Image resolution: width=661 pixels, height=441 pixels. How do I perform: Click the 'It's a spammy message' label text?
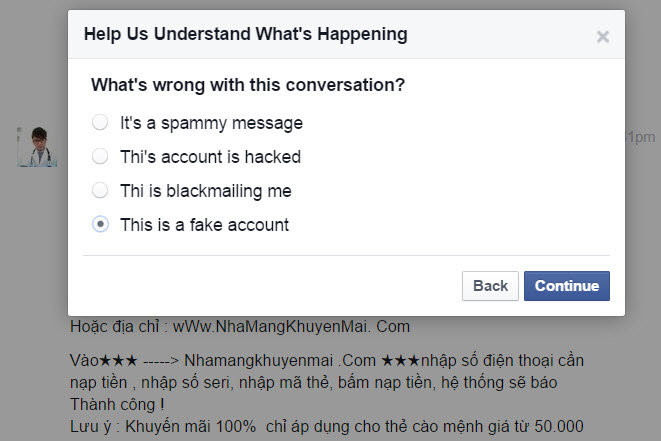pyautogui.click(x=211, y=123)
